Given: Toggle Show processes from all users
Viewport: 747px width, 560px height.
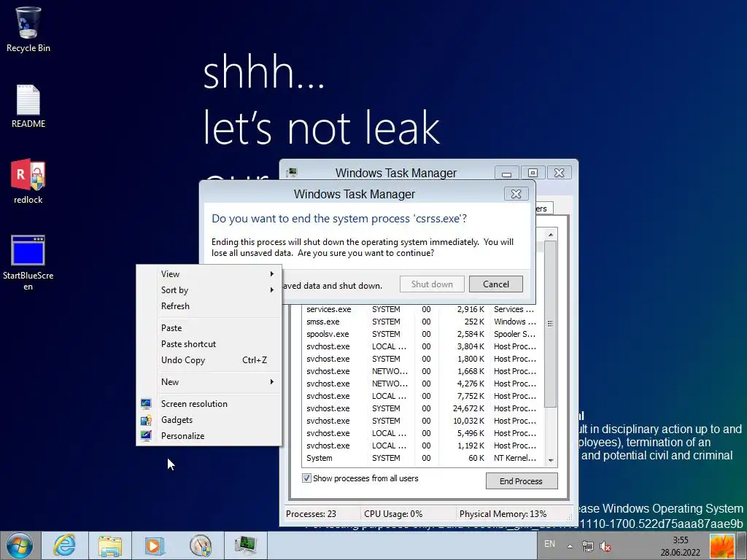Looking at the screenshot, I should tap(307, 478).
